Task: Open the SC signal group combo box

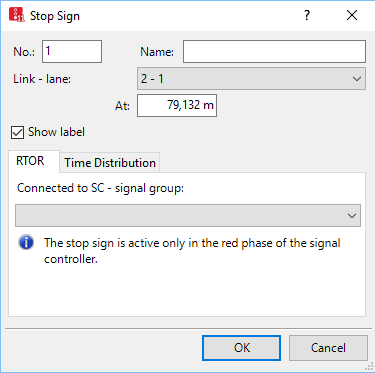Action: tap(188, 216)
